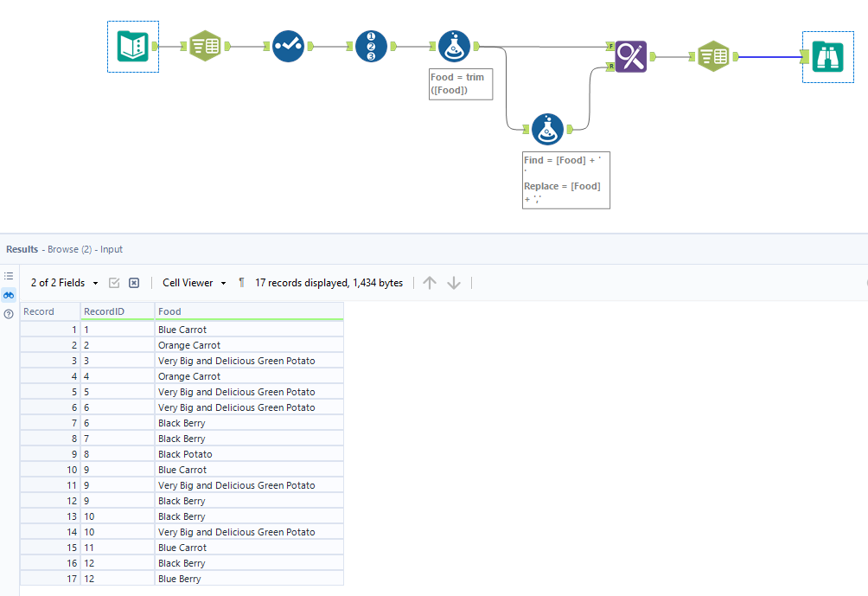Open the first Select tool on the canvas
This screenshot has width=868, height=596.
[x=205, y=45]
